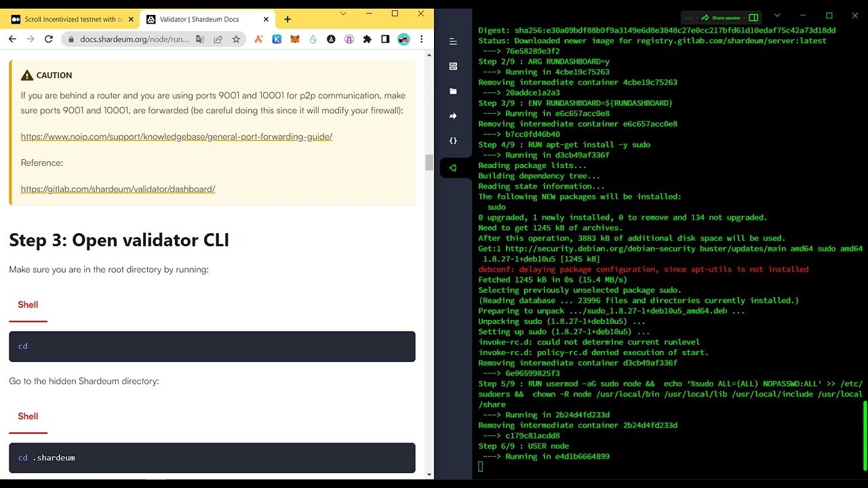Select Shell tab above cd .shardeum command
The image size is (868, 488).
28,416
